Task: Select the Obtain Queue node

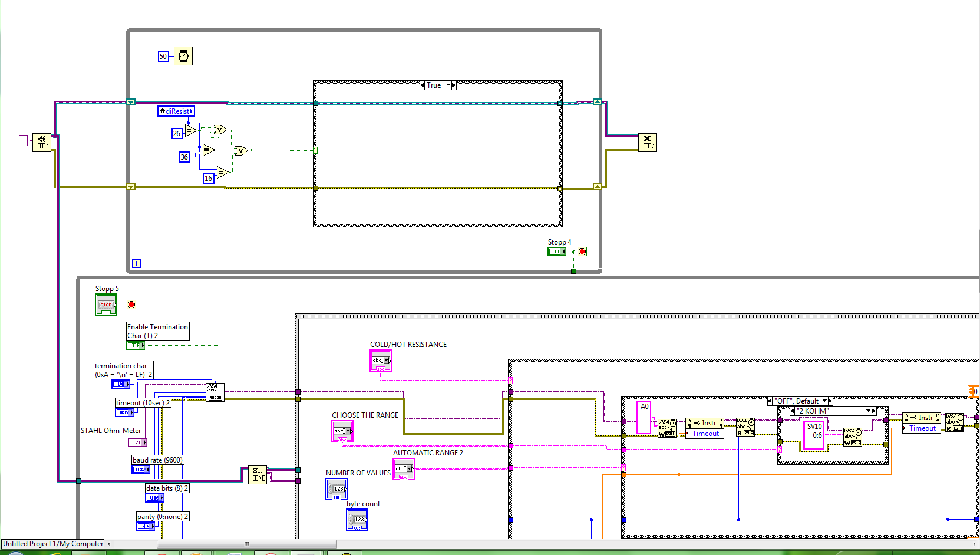Action: 42,142
